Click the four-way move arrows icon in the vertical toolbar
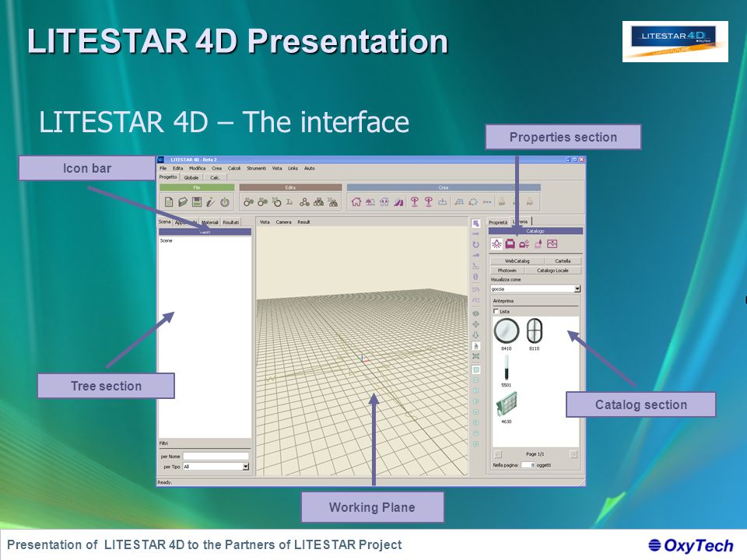 pos(475,324)
